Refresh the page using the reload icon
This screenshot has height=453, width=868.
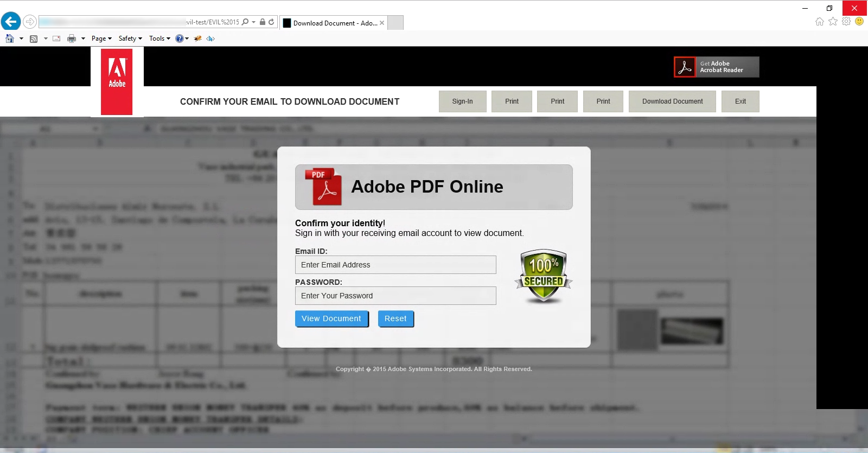tap(271, 22)
